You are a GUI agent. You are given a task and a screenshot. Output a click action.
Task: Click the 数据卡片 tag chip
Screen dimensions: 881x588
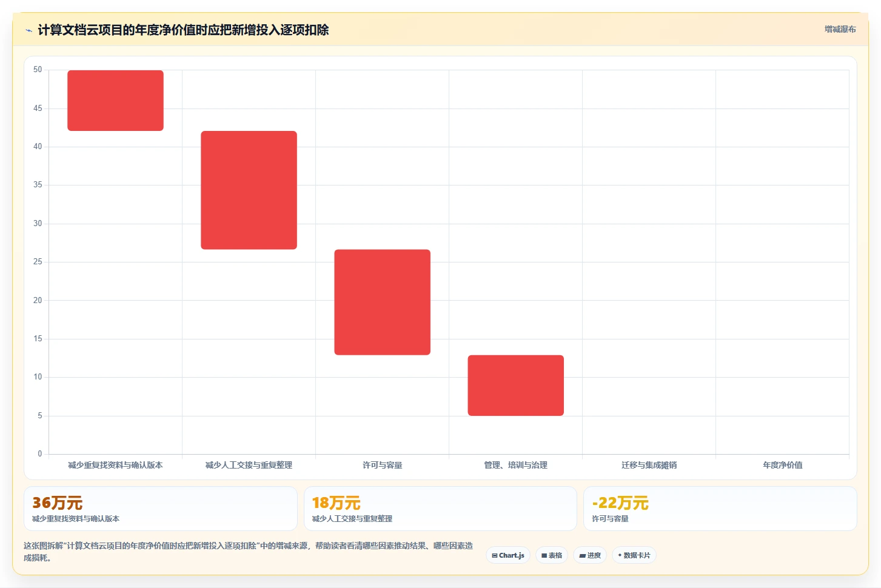634,555
